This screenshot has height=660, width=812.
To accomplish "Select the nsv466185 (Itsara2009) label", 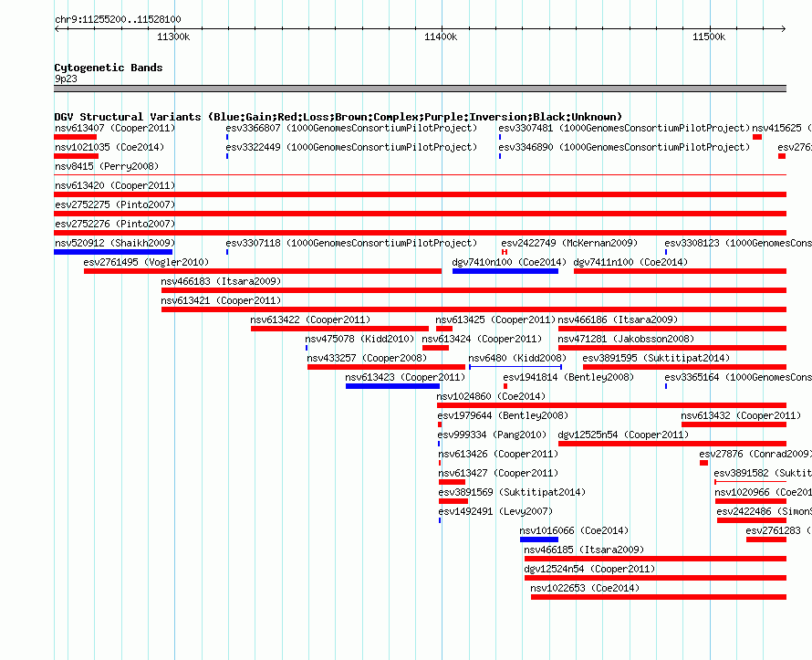I will pos(584,550).
